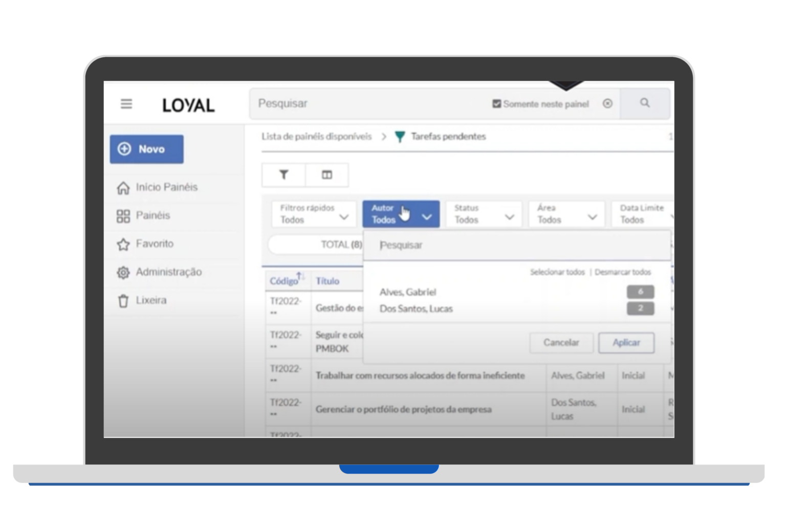Open Favorito via the star icon
This screenshot has width=786, height=532.
tap(123, 244)
